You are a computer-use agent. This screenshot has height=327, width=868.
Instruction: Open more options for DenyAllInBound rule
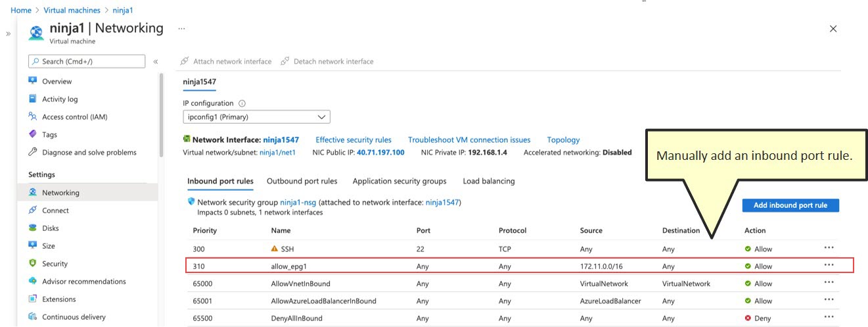pos(829,318)
